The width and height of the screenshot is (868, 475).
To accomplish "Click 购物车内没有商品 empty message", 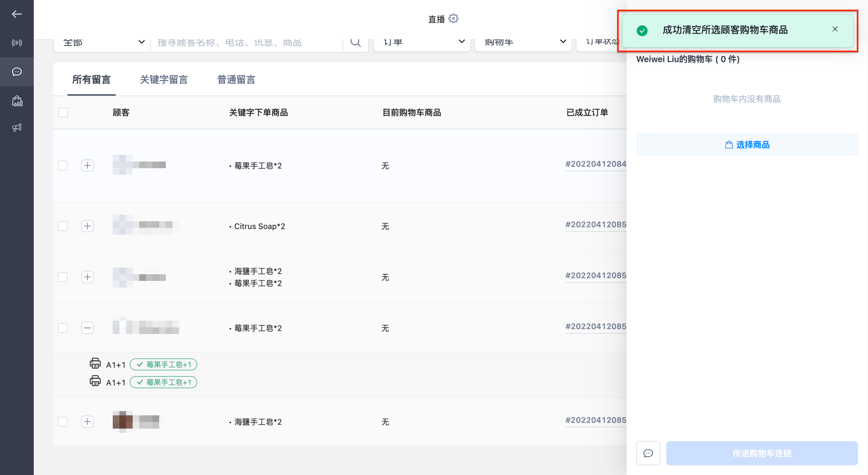I will pos(747,99).
